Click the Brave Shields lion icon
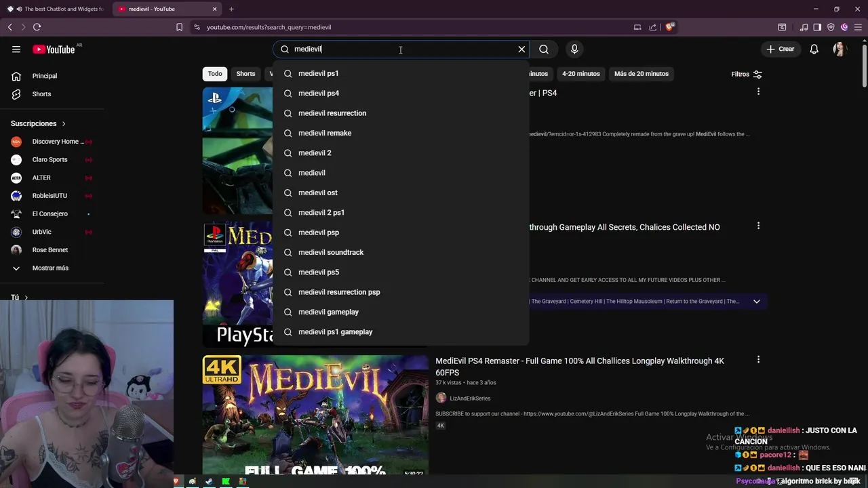 click(670, 27)
